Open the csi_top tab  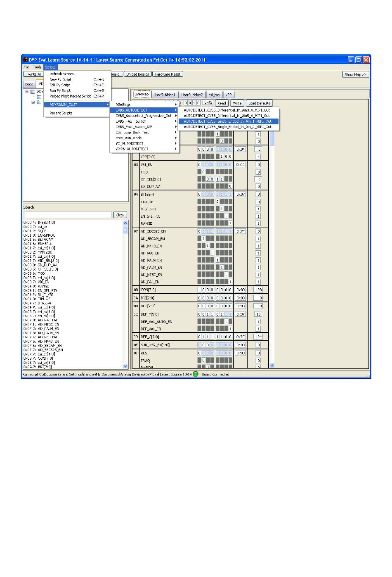(214, 95)
